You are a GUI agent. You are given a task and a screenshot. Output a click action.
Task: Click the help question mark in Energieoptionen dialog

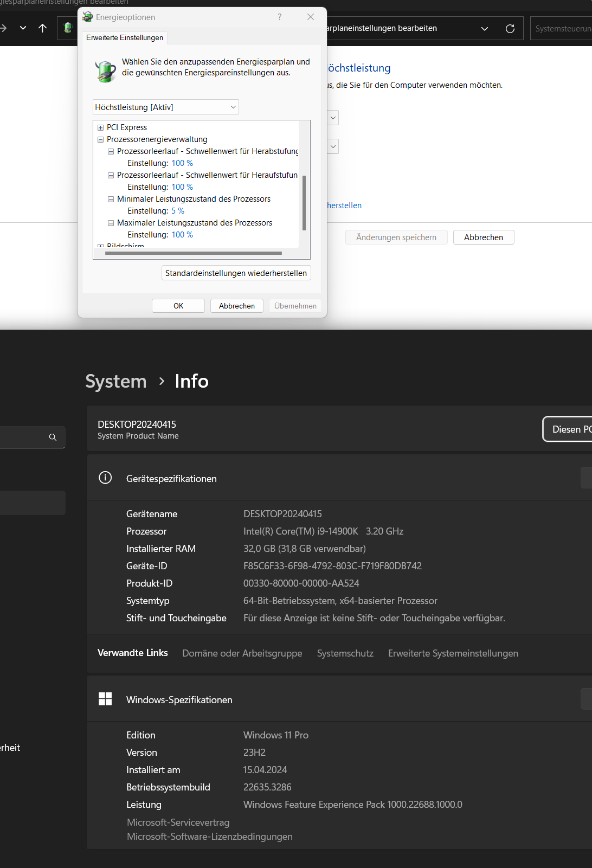click(280, 17)
